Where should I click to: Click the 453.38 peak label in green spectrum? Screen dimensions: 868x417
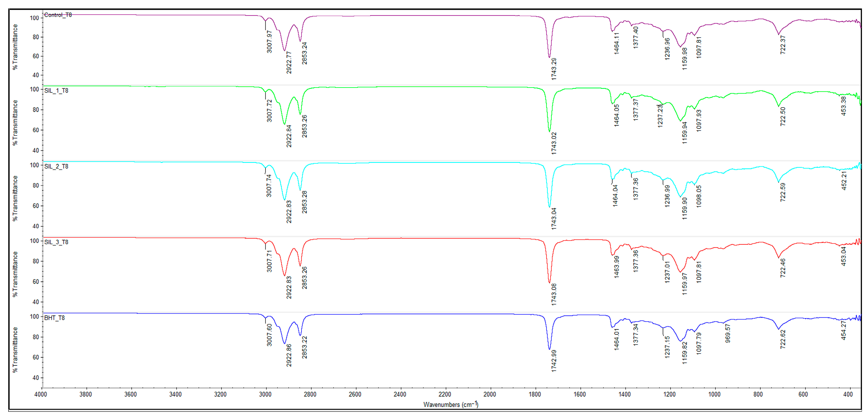[x=843, y=106]
